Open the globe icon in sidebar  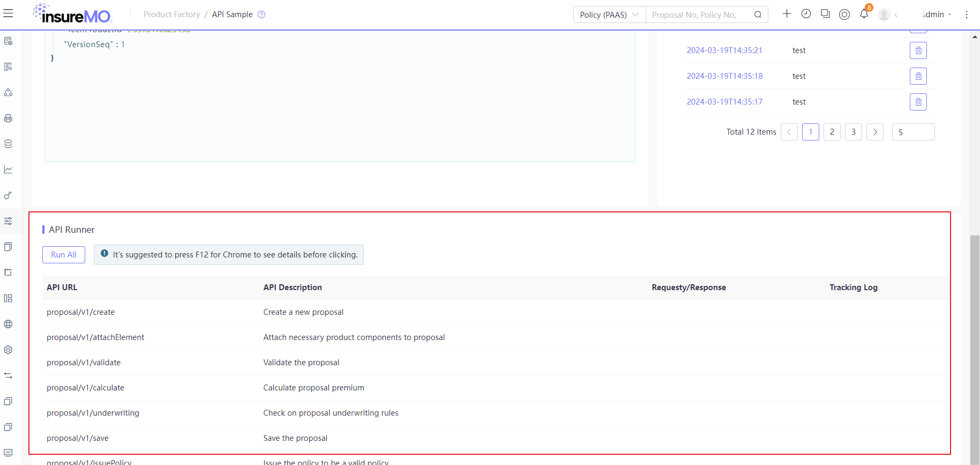8,324
